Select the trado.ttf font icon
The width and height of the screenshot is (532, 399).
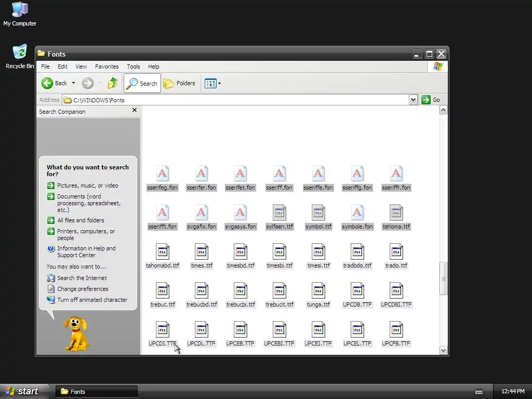point(396,252)
